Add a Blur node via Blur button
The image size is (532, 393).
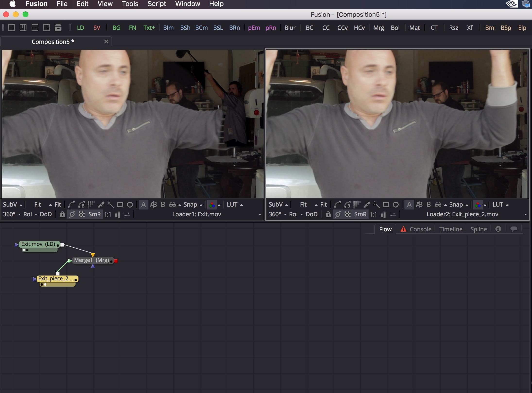290,28
